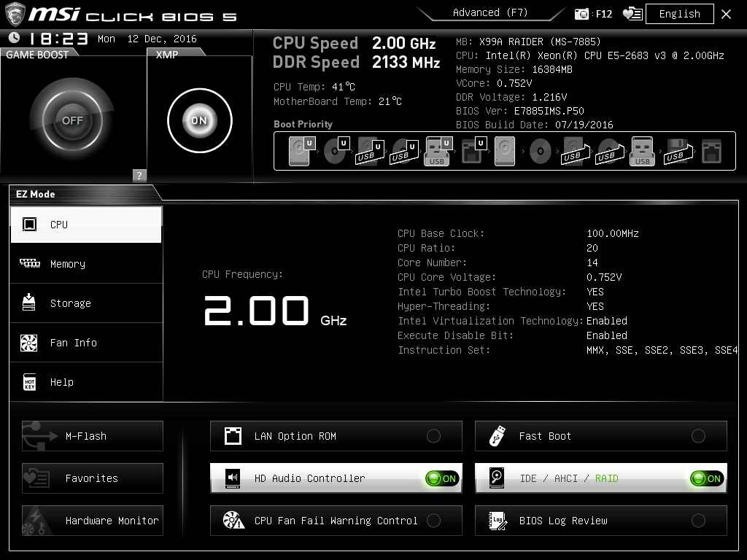Select legacy network boot icon

coord(711,152)
